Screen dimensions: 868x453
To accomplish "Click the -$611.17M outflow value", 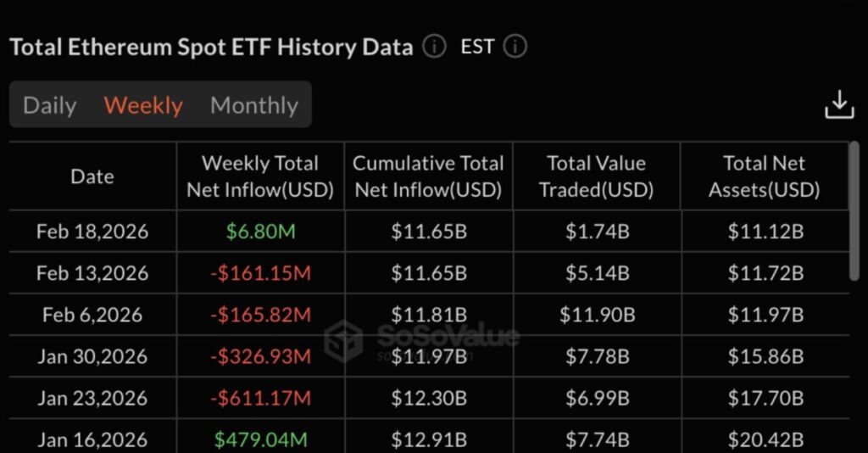I will [260, 398].
